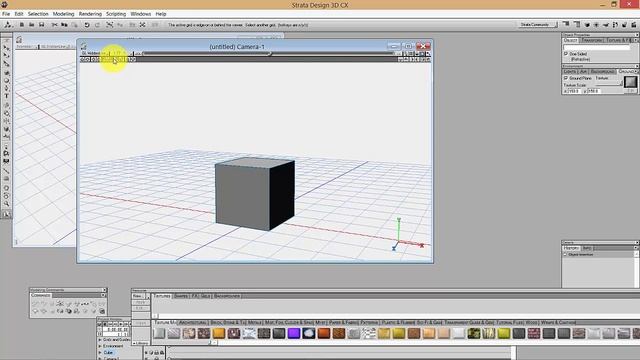Image resolution: width=640 pixels, height=360 pixels.
Task: Switch to Shapes tab in Resource panel
Action: (x=181, y=296)
